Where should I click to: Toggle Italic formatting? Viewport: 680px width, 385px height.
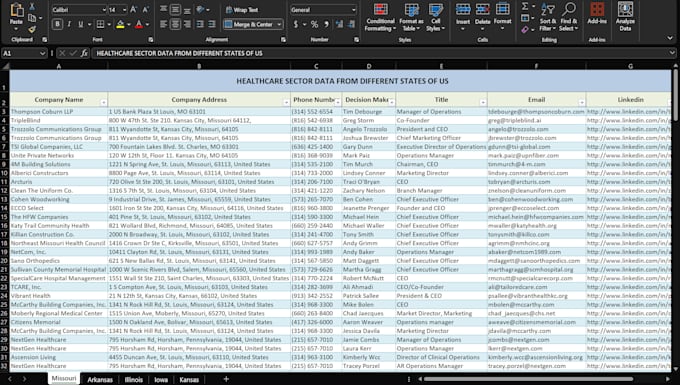69,24
